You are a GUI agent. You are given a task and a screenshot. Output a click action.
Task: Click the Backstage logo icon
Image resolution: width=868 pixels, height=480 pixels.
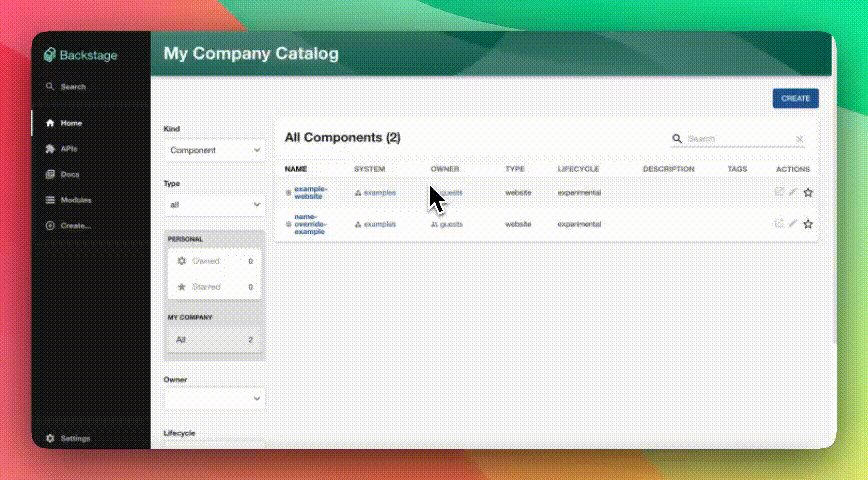[x=50, y=56]
